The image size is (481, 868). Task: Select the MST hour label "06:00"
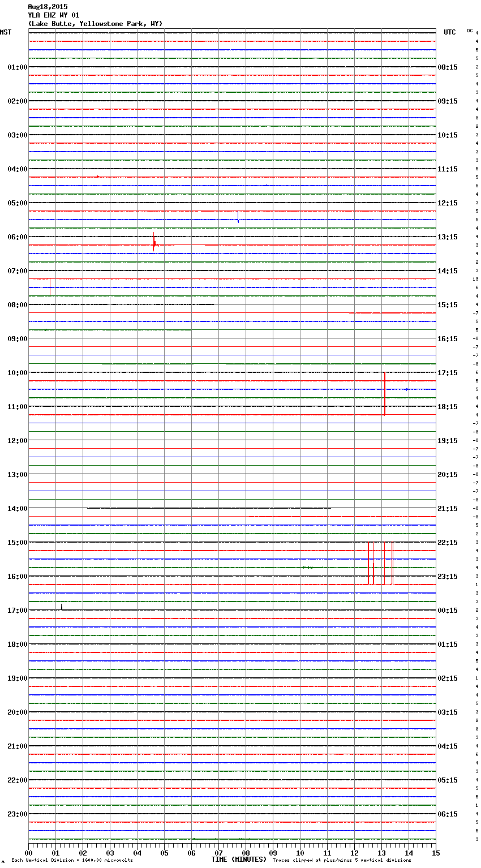coord(18,237)
